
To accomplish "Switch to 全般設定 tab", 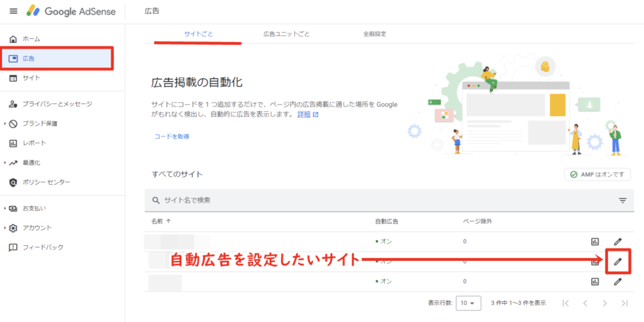I will [x=374, y=34].
